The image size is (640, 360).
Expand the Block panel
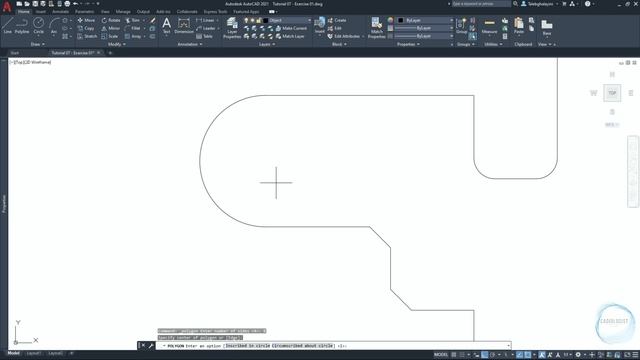point(339,44)
